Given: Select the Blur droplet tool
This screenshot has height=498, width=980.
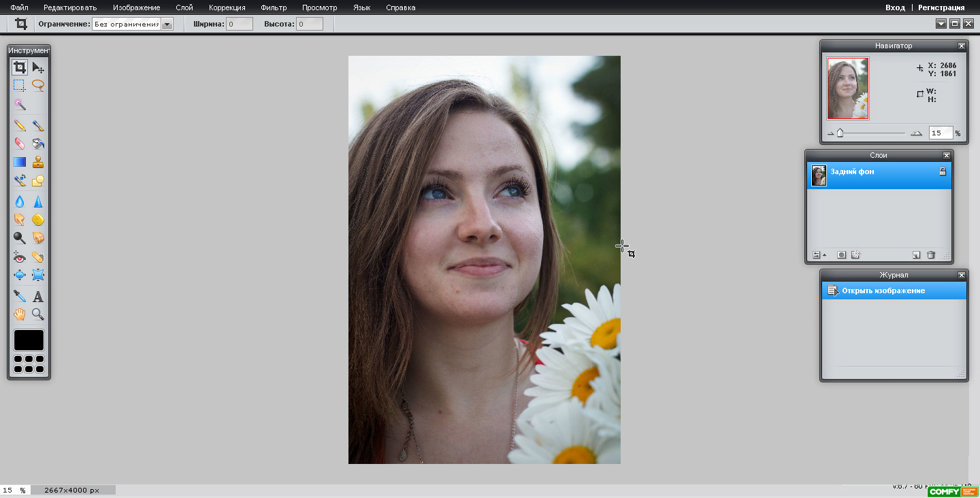Looking at the screenshot, I should (20, 201).
